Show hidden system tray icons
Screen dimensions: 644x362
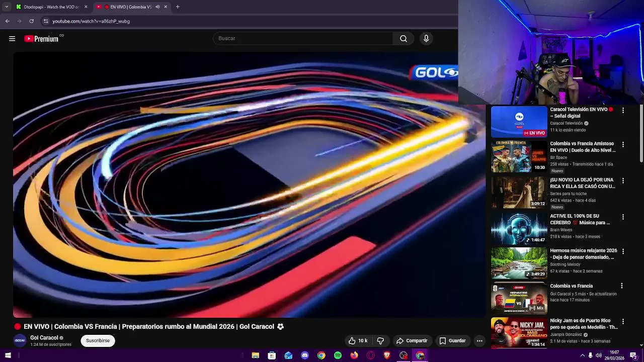[583, 355]
